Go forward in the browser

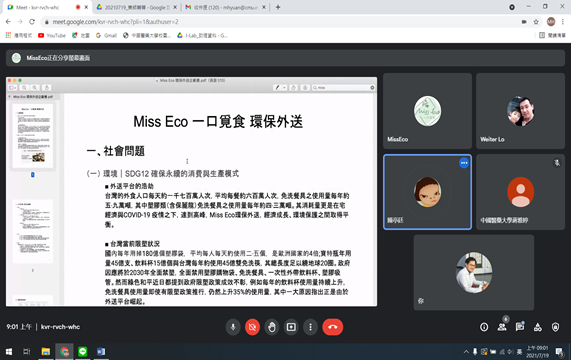[20, 22]
